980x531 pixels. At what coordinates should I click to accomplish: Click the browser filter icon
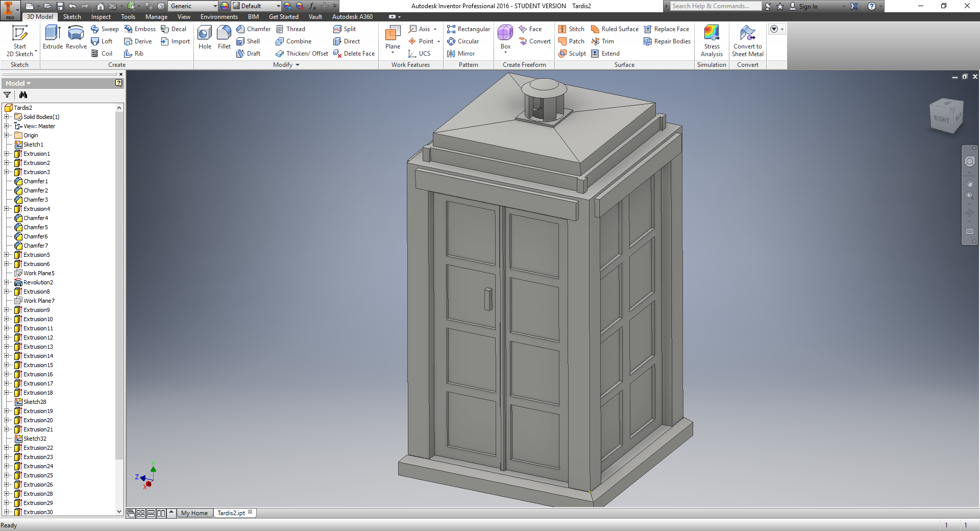7,95
